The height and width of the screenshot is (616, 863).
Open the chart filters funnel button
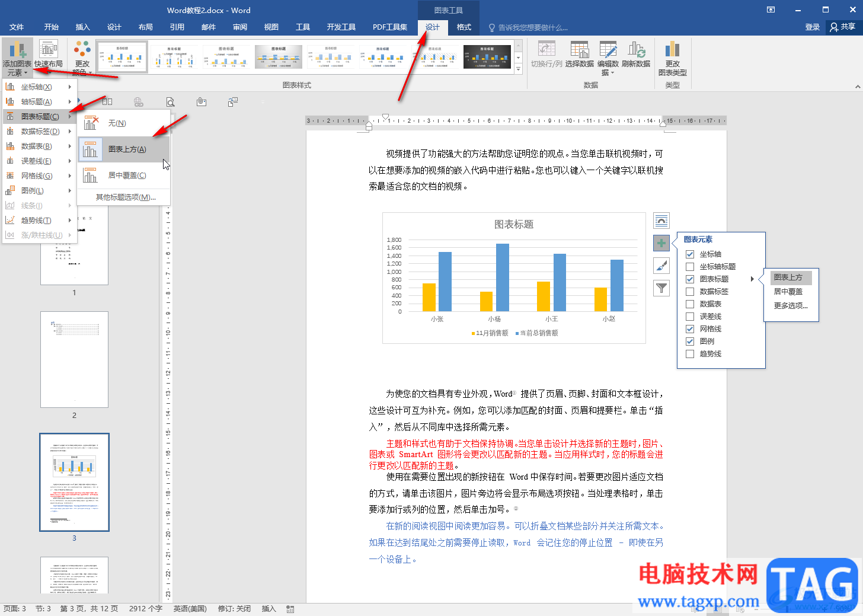click(661, 288)
